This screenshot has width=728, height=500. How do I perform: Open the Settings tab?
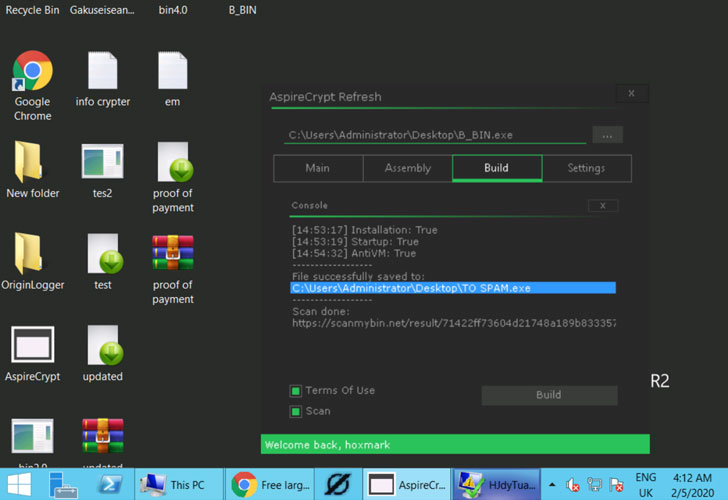(x=586, y=168)
